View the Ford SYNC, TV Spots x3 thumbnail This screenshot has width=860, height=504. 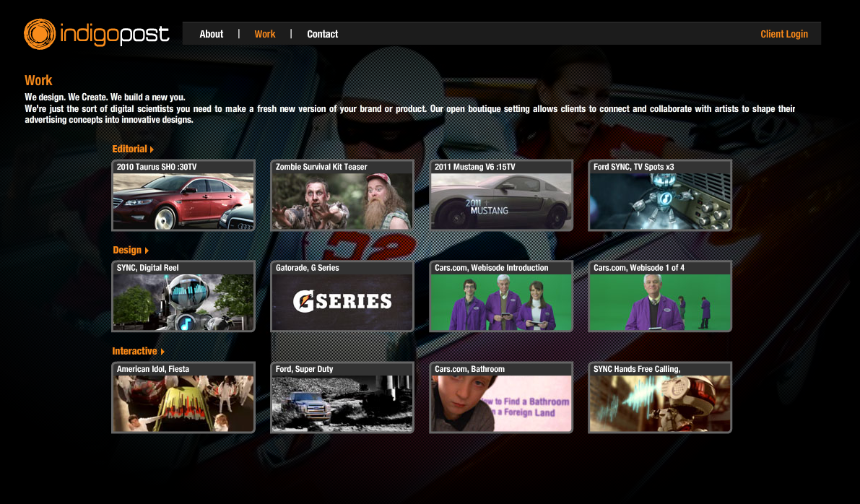660,195
